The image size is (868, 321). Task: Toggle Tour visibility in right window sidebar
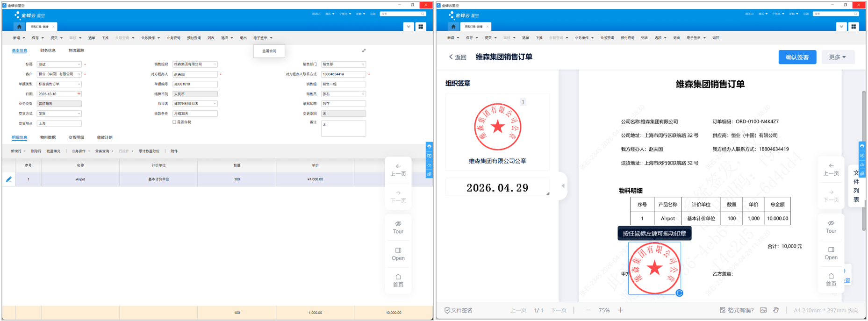(831, 226)
